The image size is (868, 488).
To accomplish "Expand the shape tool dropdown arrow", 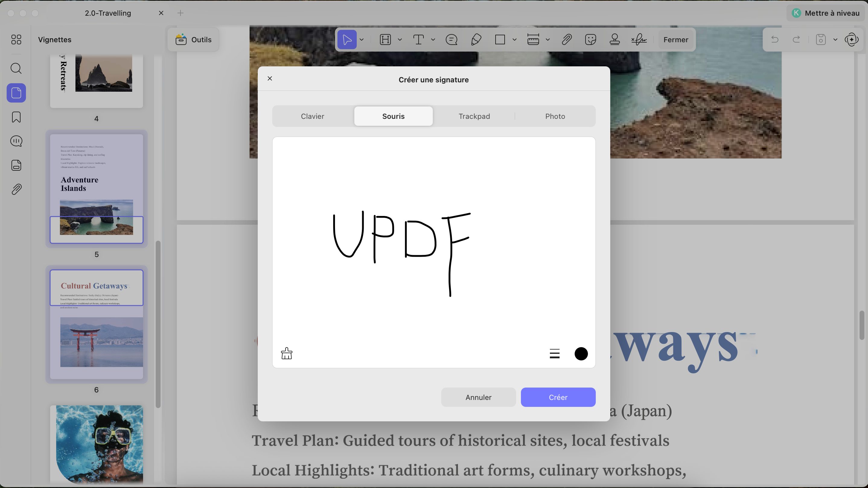I will [x=515, y=40].
